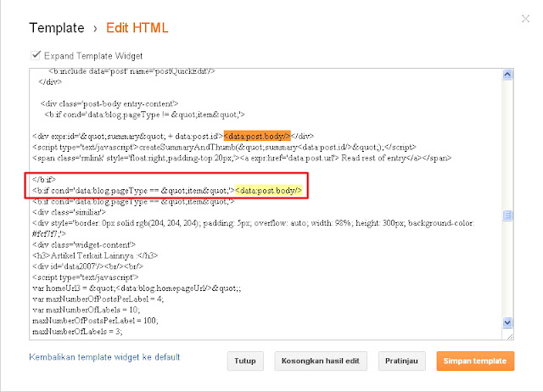The width and height of the screenshot is (543, 392).
Task: Click the closing </b:if> line
Action: coord(44,179)
